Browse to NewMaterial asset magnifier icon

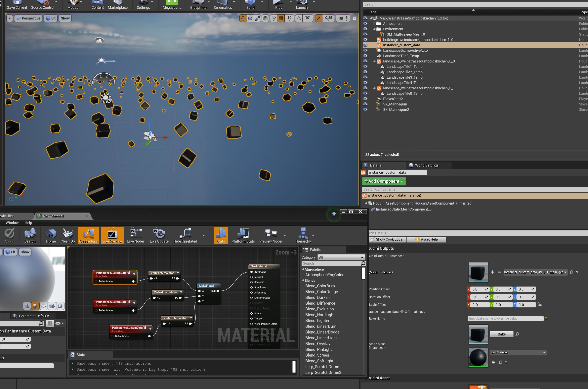click(x=500, y=363)
